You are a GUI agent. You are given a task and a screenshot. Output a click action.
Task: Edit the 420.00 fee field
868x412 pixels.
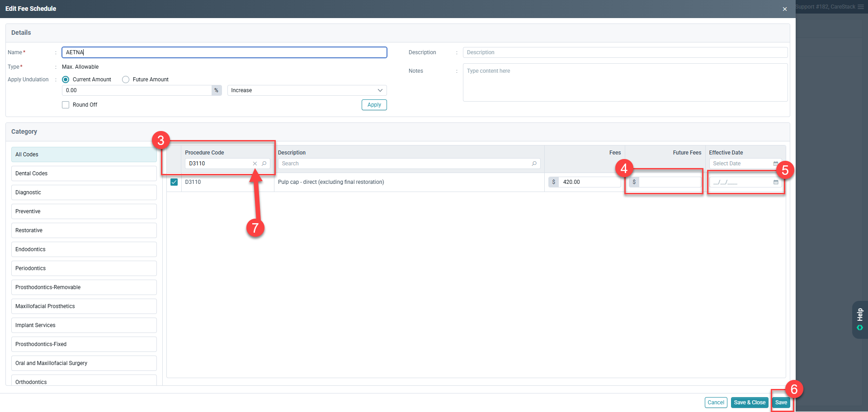(590, 182)
